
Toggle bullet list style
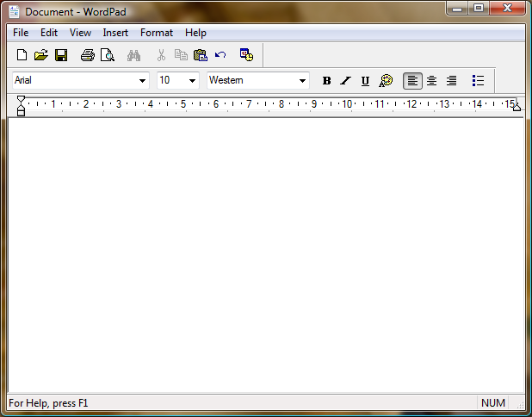pyautogui.click(x=478, y=80)
